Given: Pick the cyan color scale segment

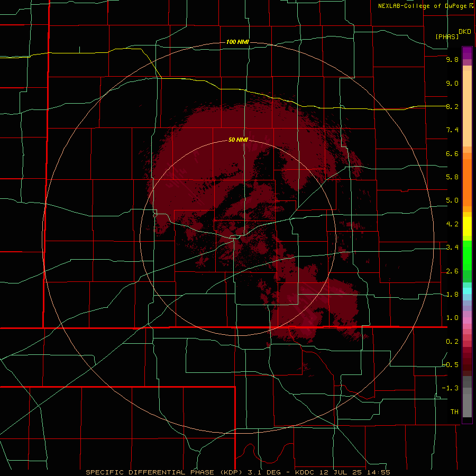Looking at the screenshot, I should click(x=467, y=291).
